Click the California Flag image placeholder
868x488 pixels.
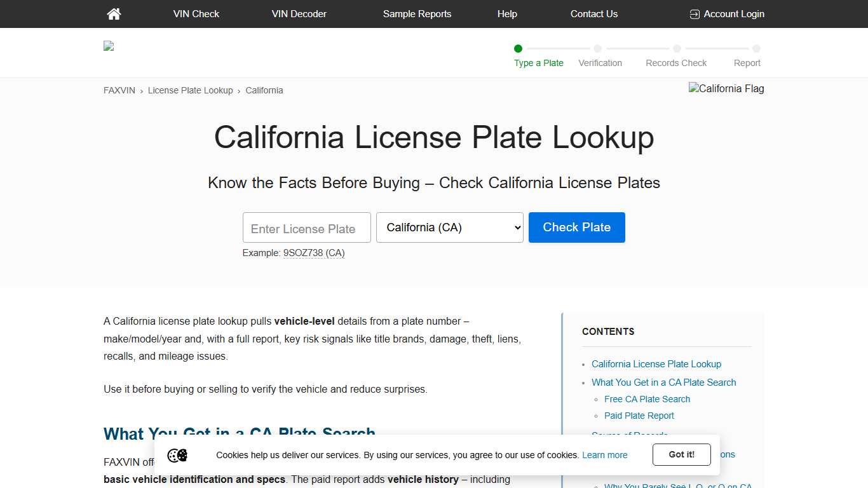pos(726,88)
